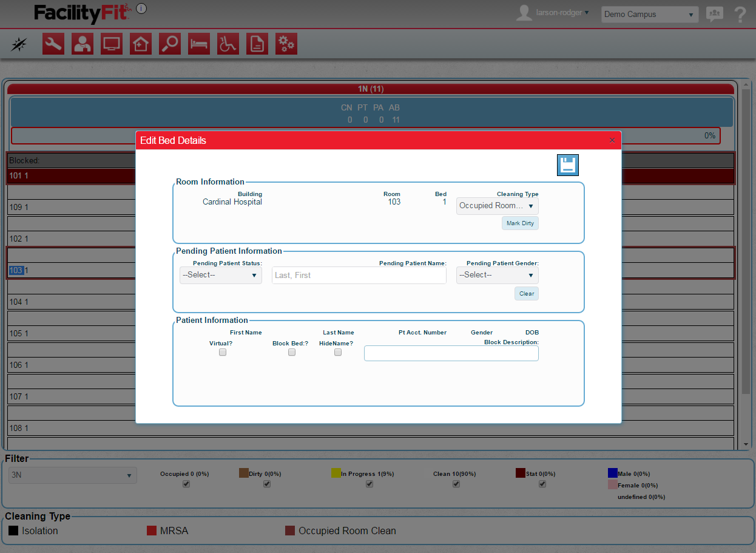Open the Cleaning Type dropdown

pyautogui.click(x=497, y=206)
